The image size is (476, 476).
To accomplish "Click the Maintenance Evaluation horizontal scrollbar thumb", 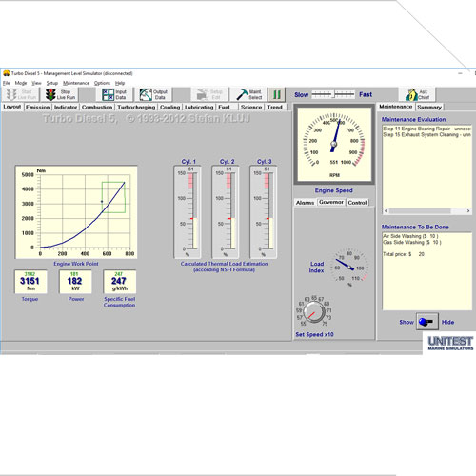I will coord(420,211).
